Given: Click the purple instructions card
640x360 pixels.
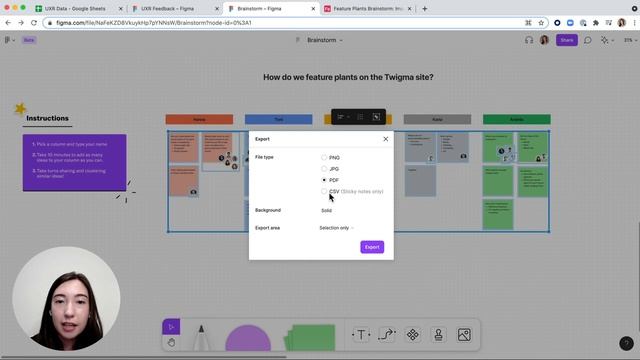Looking at the screenshot, I should (x=74, y=162).
